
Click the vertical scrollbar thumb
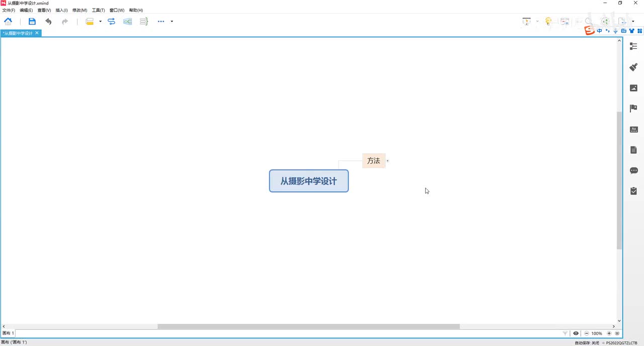(x=619, y=181)
